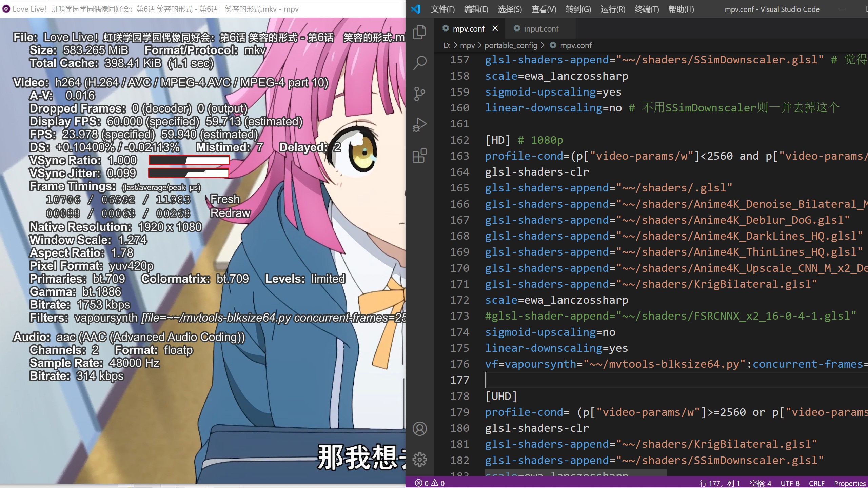This screenshot has width=868, height=488.
Task: Expand the mpv.conf breadcrumb file
Action: [x=575, y=45]
